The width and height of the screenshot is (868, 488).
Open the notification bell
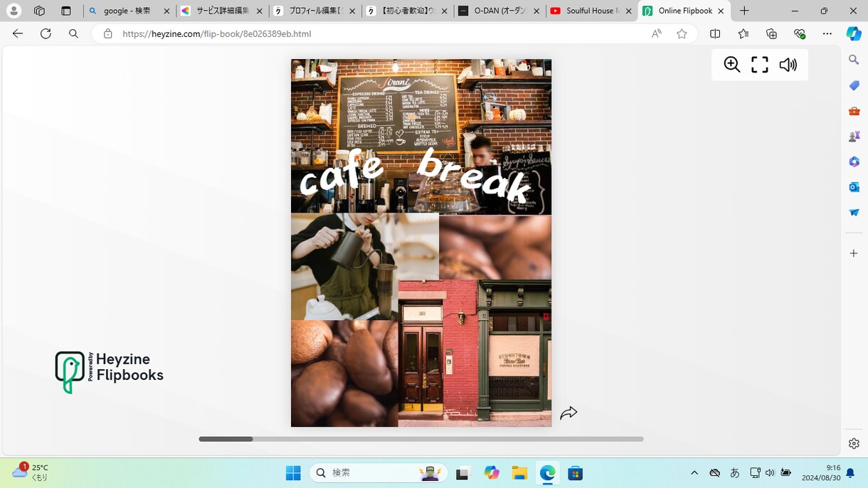click(850, 473)
